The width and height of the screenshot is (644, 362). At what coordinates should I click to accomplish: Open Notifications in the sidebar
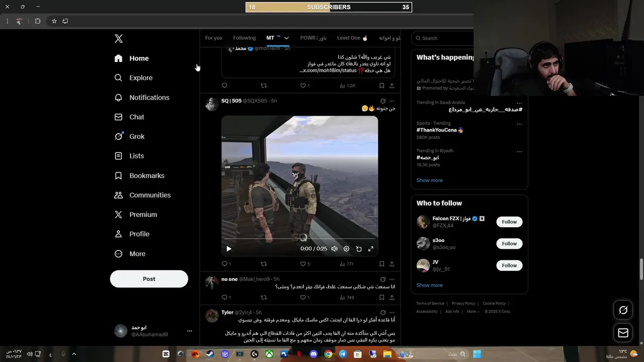[142, 98]
